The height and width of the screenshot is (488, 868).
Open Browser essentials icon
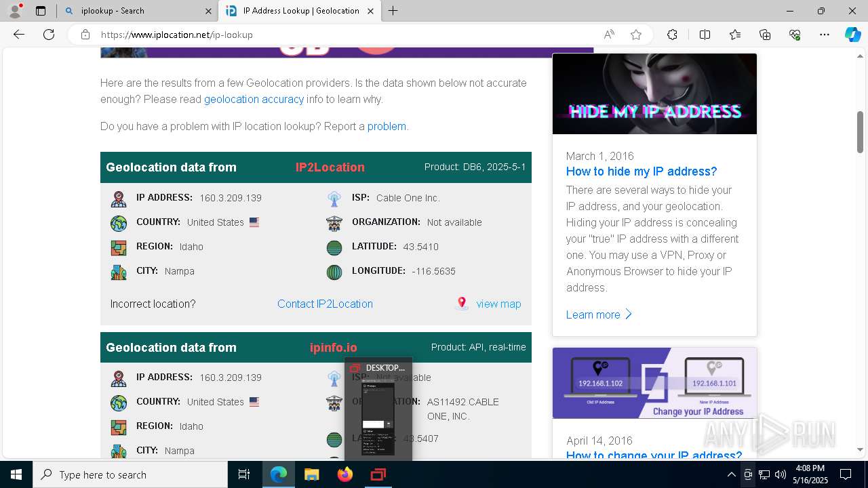[x=795, y=35]
